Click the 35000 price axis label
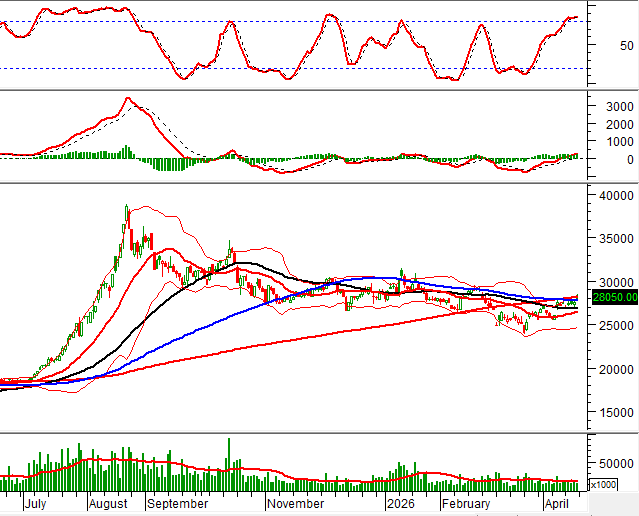This screenshot has width=639, height=516. click(x=614, y=239)
